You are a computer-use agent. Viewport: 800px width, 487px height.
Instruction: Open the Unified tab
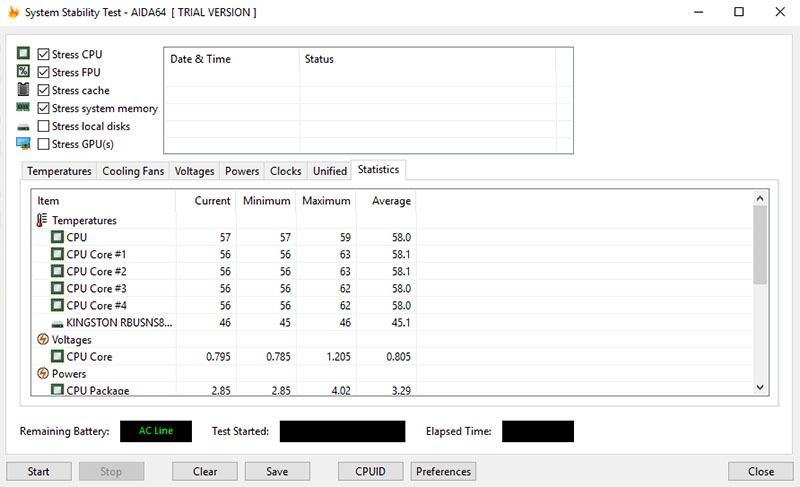click(330, 171)
